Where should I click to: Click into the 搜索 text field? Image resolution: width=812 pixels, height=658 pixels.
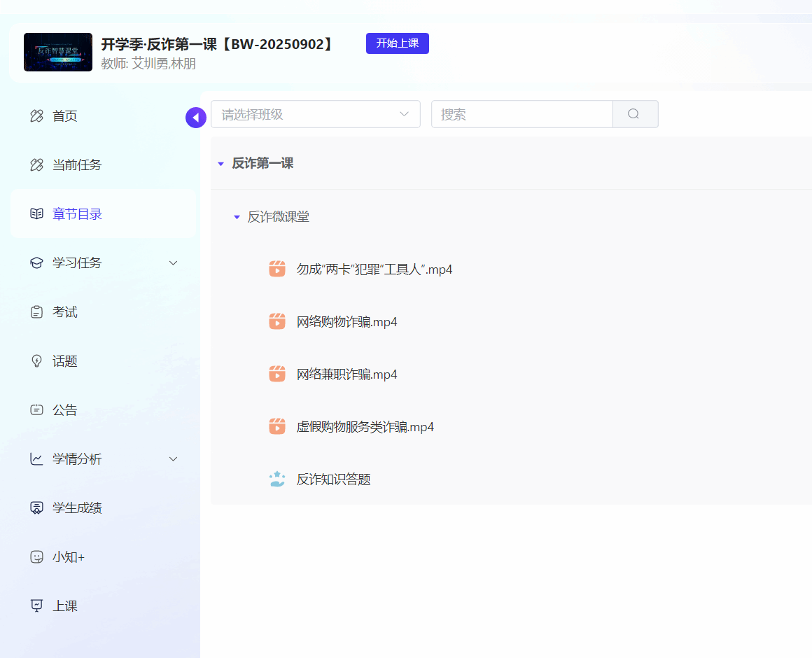point(521,114)
